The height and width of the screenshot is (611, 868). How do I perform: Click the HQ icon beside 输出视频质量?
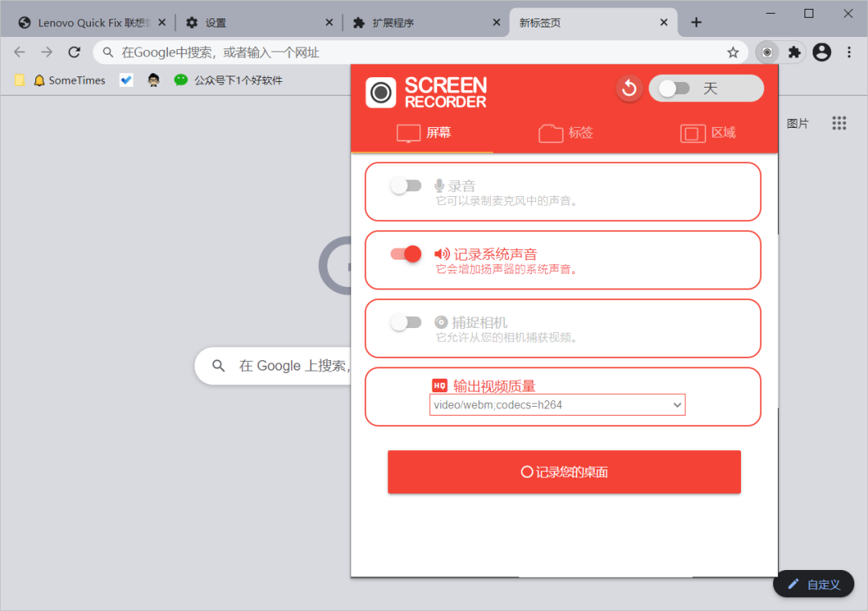coord(440,386)
